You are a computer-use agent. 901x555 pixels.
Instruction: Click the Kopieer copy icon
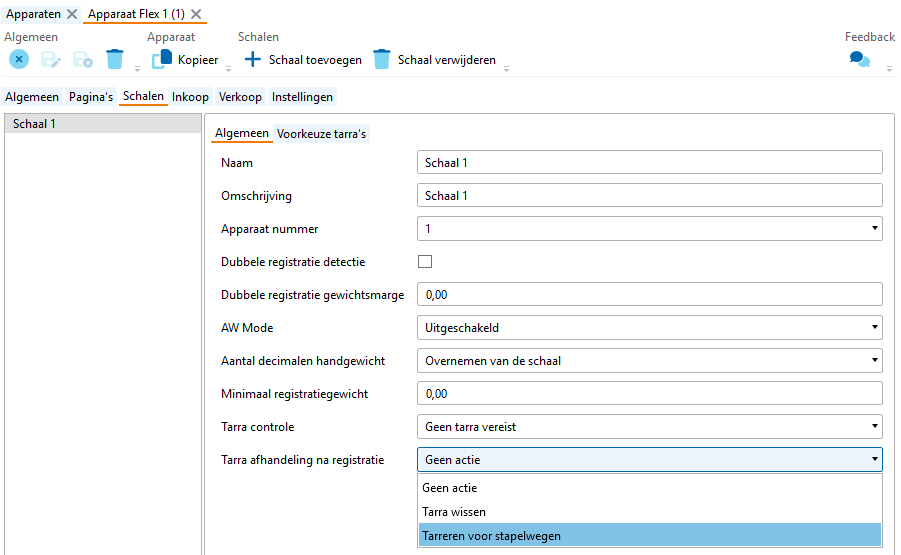pyautogui.click(x=162, y=59)
